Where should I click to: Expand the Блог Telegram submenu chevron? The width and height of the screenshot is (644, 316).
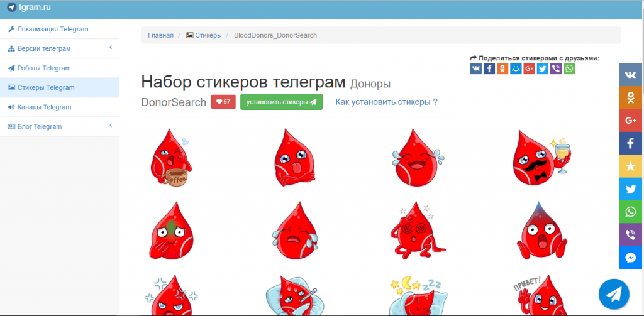click(110, 126)
